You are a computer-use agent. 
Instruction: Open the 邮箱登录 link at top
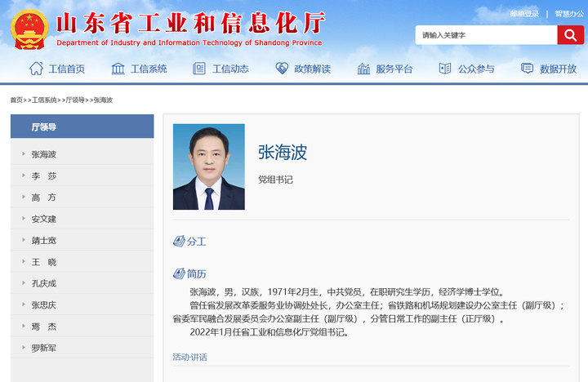pos(524,13)
